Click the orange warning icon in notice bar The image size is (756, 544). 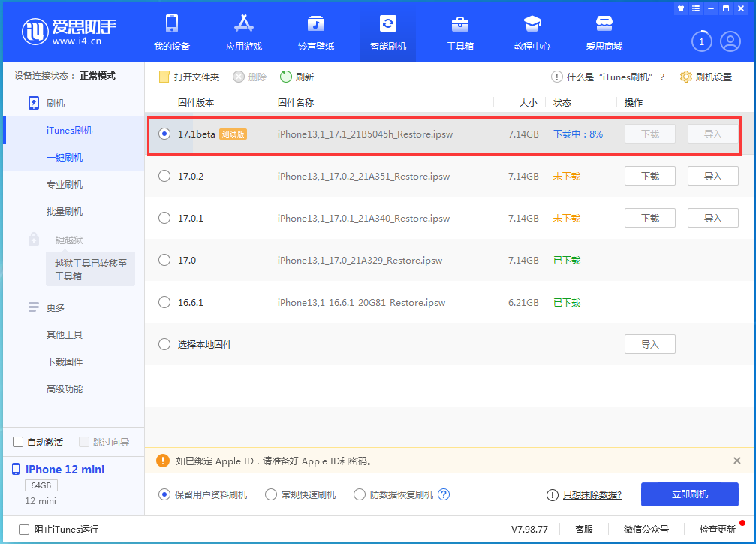(163, 461)
